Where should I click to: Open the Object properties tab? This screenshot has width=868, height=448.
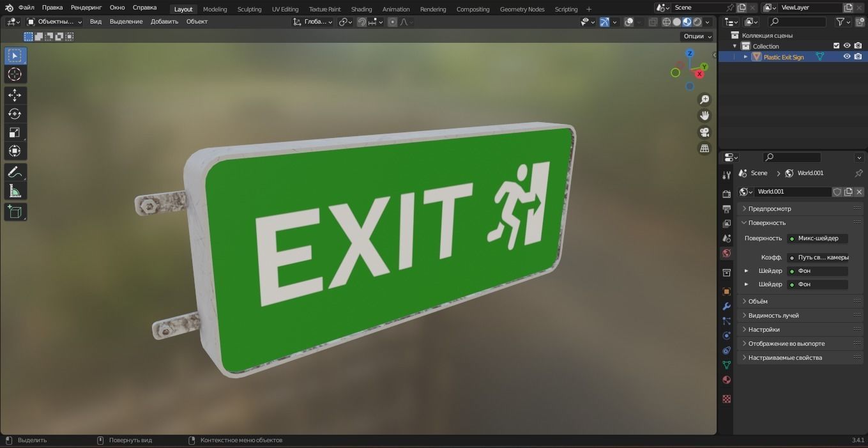(726, 291)
